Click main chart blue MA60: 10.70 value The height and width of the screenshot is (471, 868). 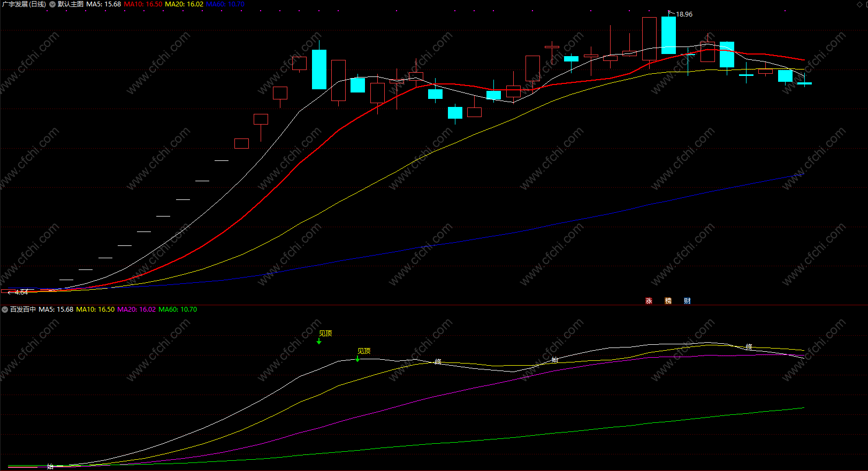pos(225,4)
